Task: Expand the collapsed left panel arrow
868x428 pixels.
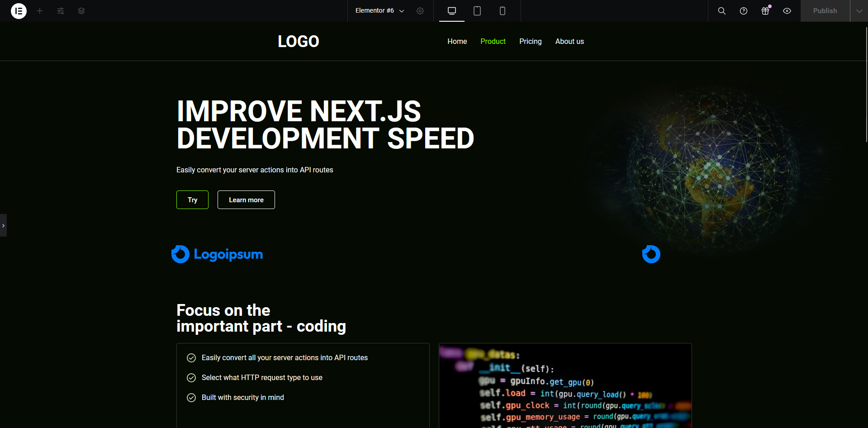Action: click(x=3, y=225)
